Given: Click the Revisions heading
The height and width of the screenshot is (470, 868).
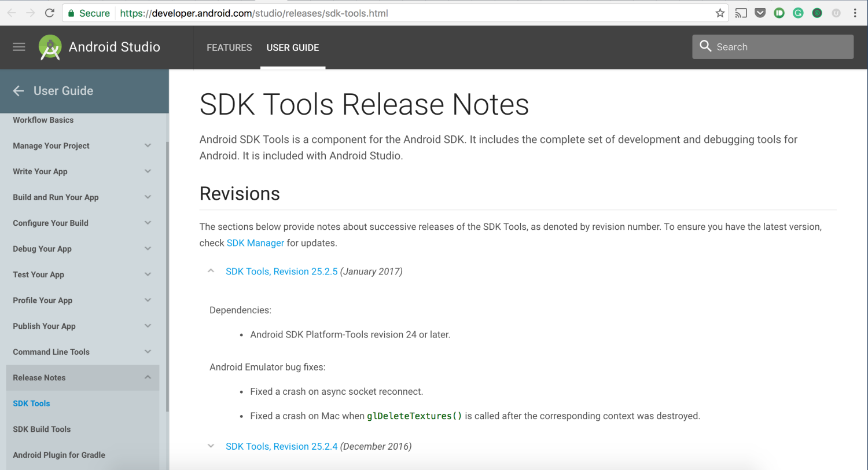Looking at the screenshot, I should point(240,193).
